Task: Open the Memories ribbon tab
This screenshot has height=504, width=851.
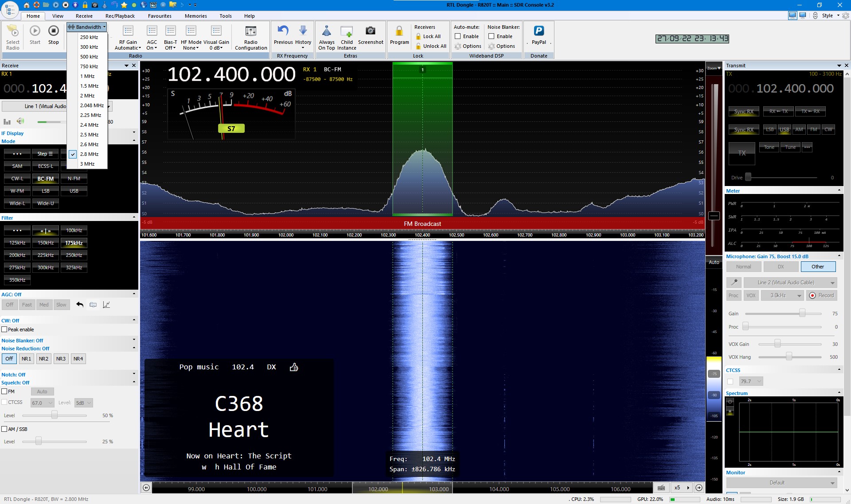Action: point(195,16)
